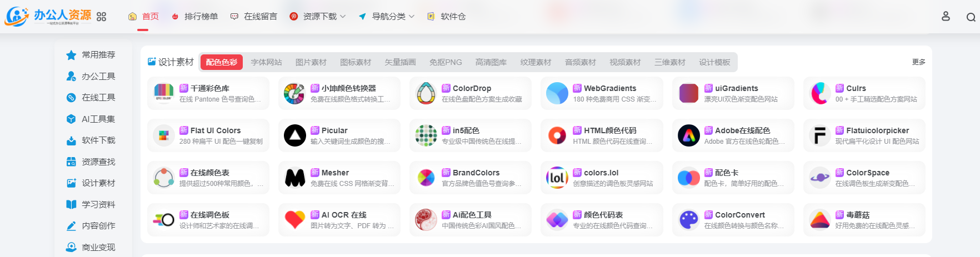This screenshot has height=257, width=980.
Task: Switch to the 设计模板 tab
Action: coord(714,62)
